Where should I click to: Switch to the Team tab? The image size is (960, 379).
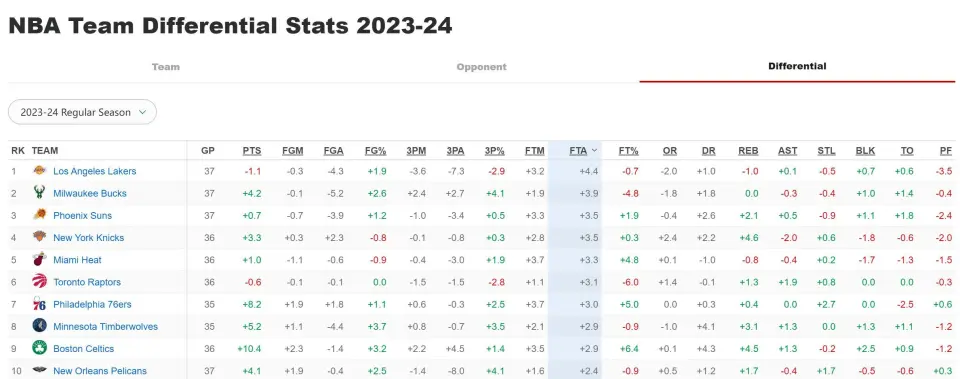[166, 67]
